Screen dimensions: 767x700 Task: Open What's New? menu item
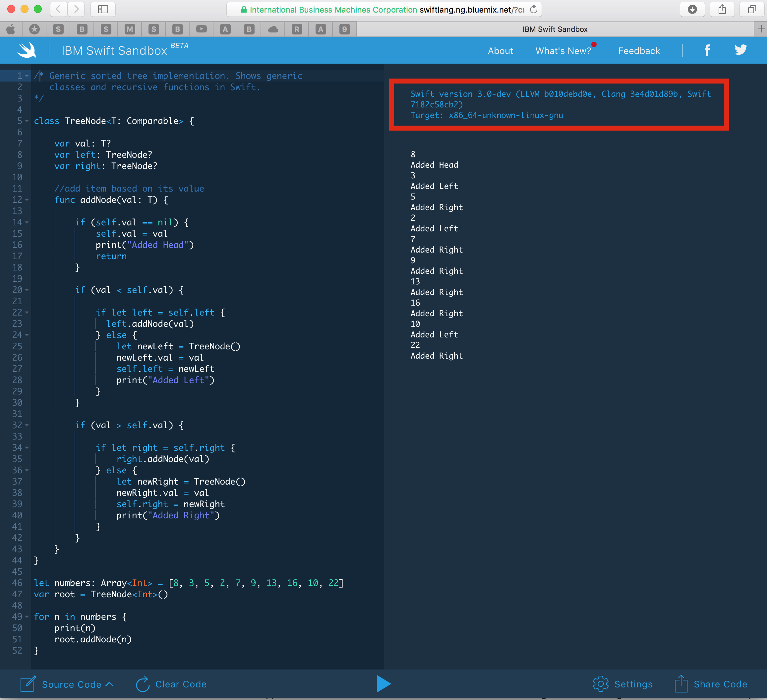click(x=563, y=51)
